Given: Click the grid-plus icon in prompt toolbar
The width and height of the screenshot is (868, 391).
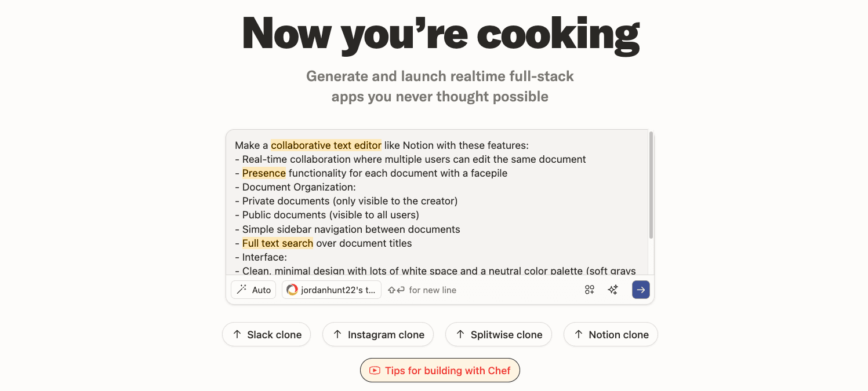Looking at the screenshot, I should (590, 290).
